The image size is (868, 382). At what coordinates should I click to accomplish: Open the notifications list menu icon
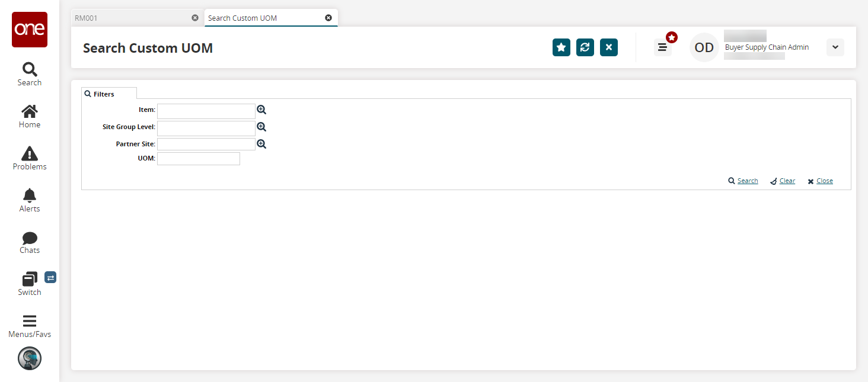coord(663,47)
